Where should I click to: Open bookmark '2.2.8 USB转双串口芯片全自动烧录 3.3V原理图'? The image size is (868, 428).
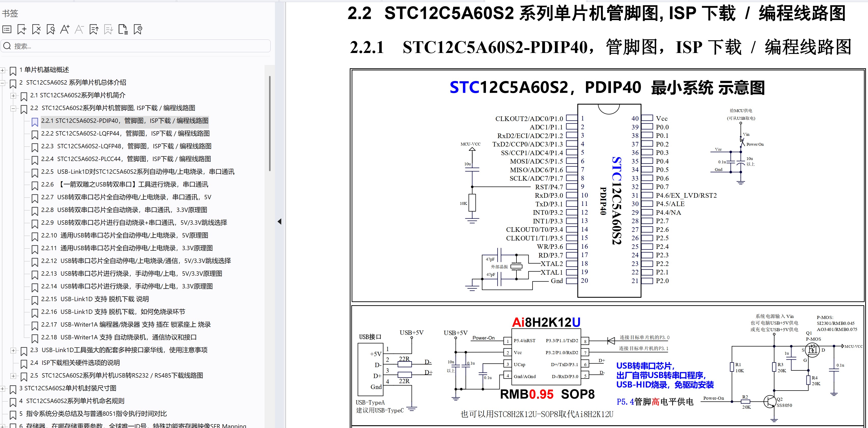[124, 210]
